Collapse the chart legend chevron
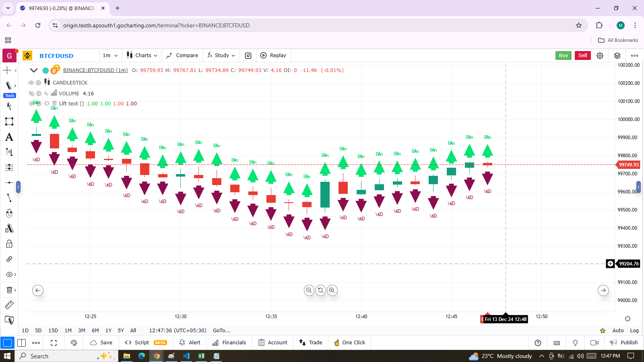 tap(34, 70)
